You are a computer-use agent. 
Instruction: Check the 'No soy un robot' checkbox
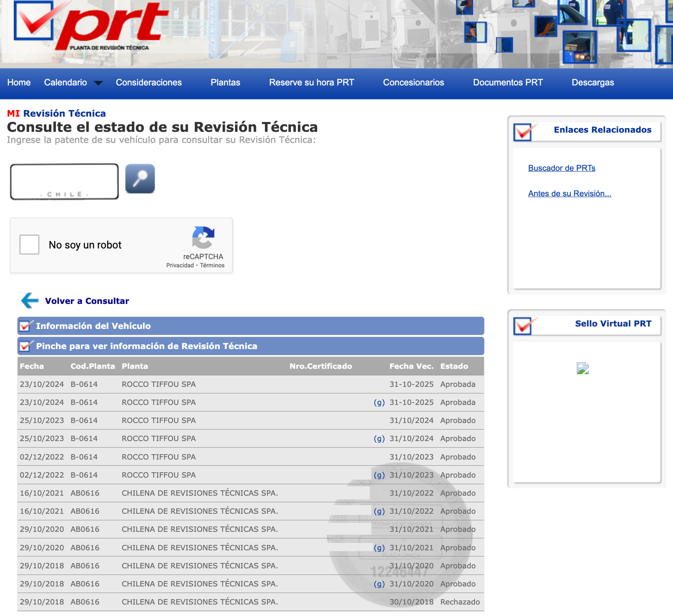tap(29, 244)
